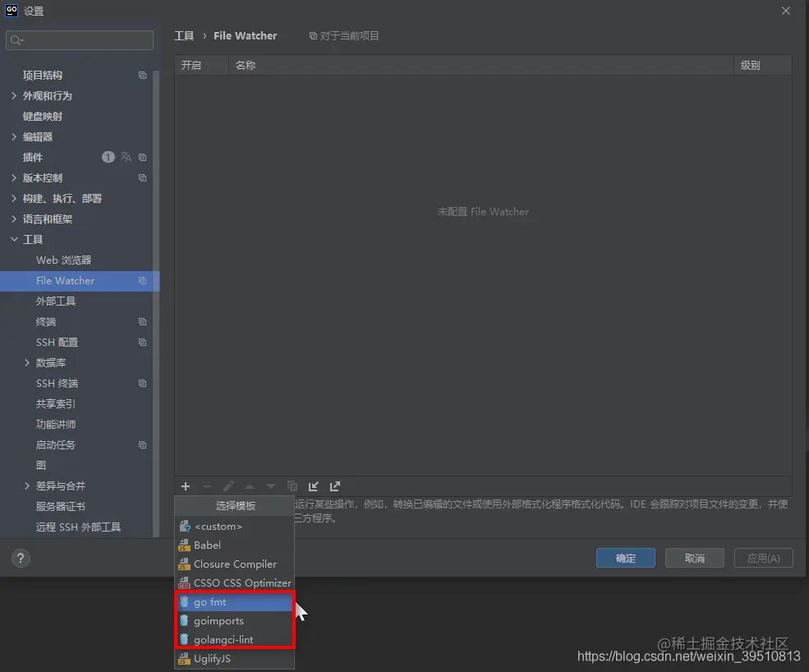
Task: Select the golangci-lint template
Action: pyautogui.click(x=234, y=639)
